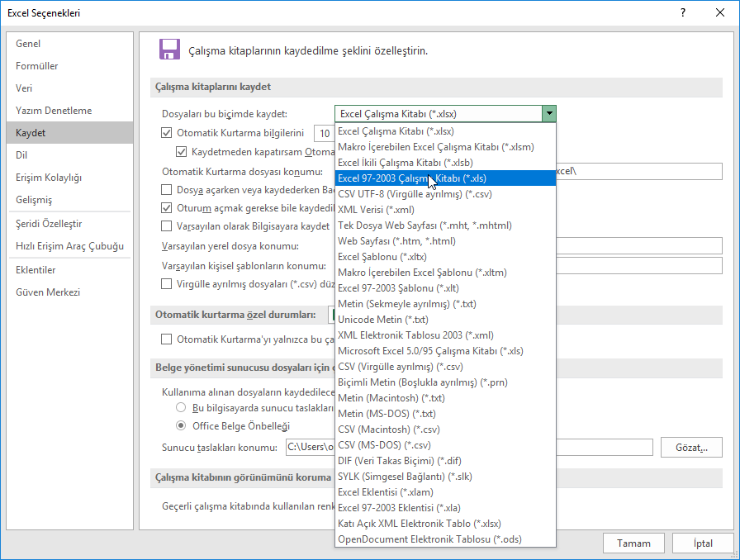This screenshot has height=560, width=740.
Task: Pick Tek Dosya Web Sayfası option
Action: [x=445, y=225]
